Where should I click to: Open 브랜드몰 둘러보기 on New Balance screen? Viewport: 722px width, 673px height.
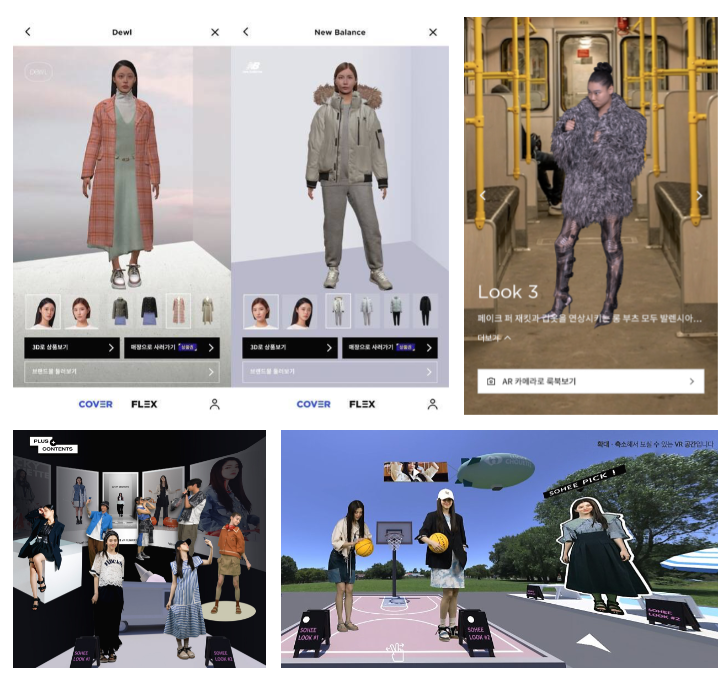[340, 372]
